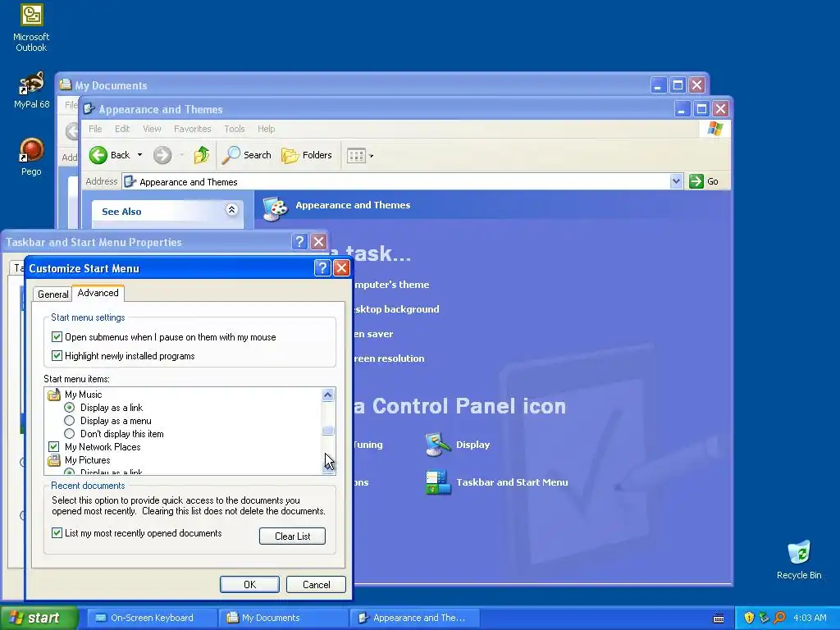This screenshot has height=630, width=840.
Task: Click the Back arrow in Appearance and Themes
Action: 98,155
